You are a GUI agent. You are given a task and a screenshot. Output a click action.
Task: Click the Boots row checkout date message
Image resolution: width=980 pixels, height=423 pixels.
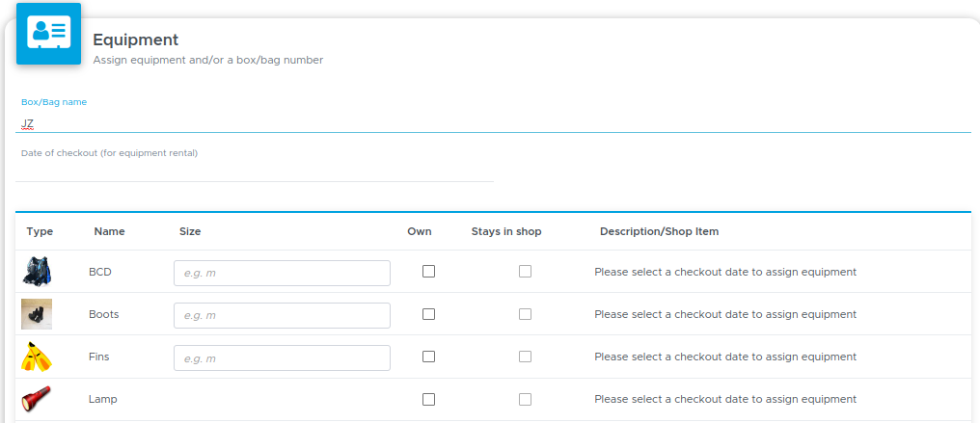[725, 314]
